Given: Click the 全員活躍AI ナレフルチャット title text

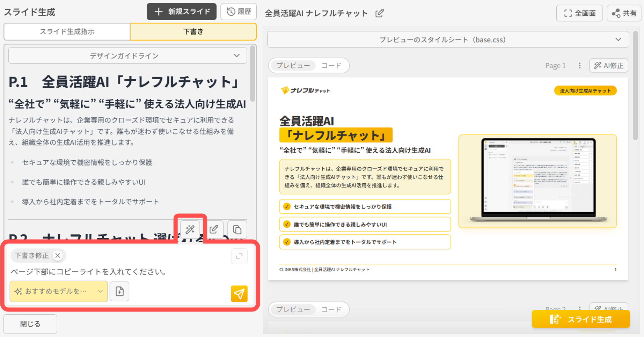Looking at the screenshot, I should coord(316,13).
